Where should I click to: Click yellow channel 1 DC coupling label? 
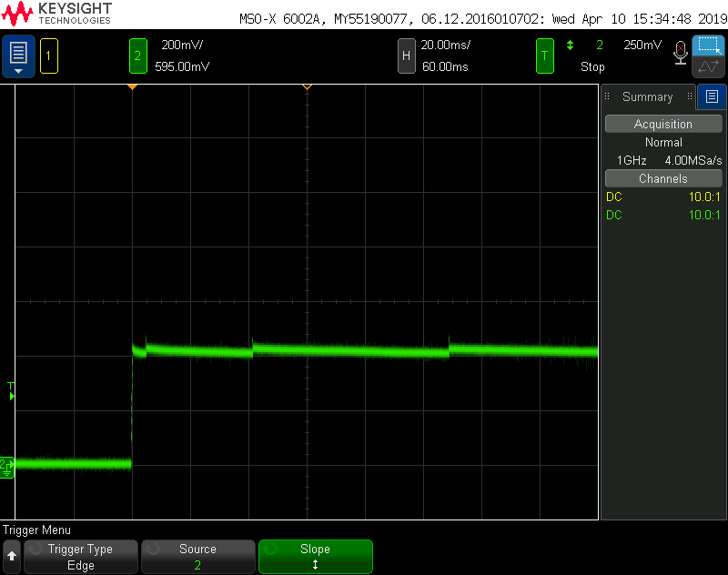613,197
